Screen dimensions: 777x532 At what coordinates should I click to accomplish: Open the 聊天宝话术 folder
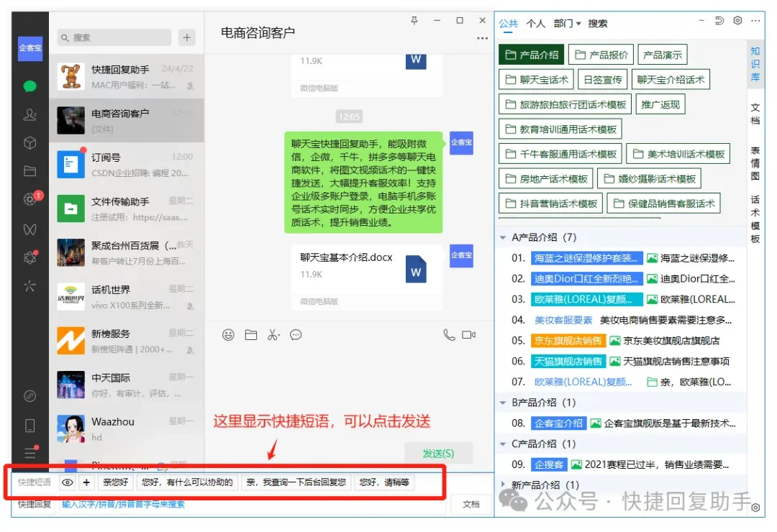click(x=536, y=80)
